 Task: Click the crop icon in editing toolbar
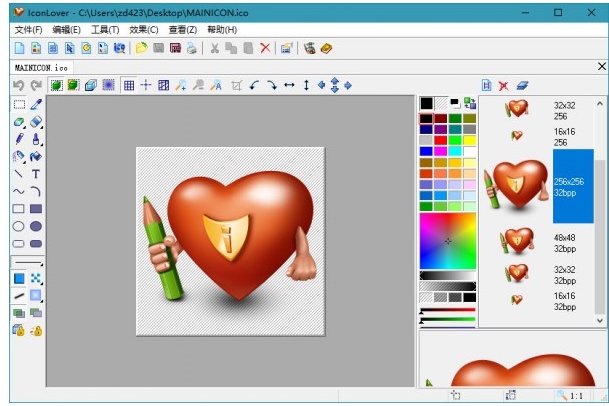pyautogui.click(x=237, y=85)
